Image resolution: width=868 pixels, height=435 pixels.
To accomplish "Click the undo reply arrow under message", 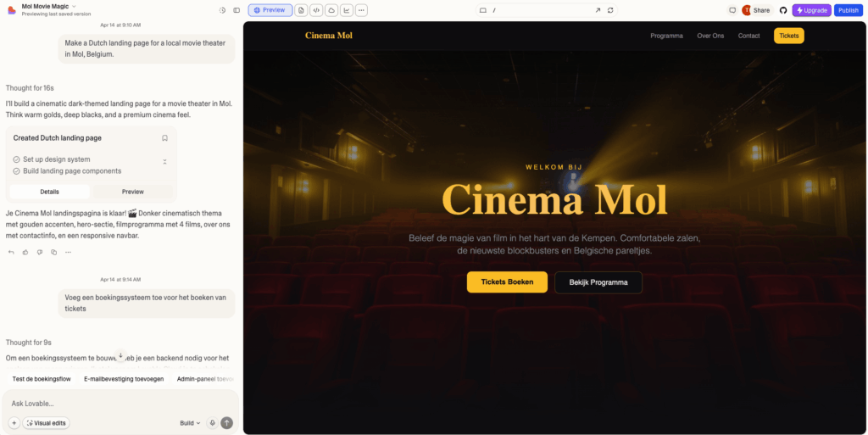I will pos(11,253).
